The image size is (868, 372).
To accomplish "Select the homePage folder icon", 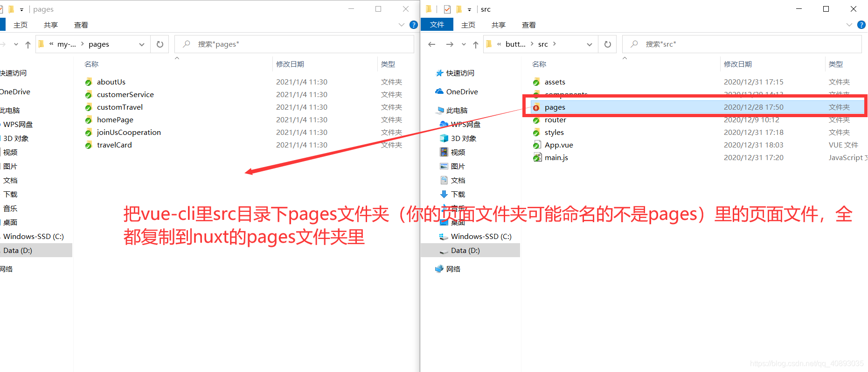I will (x=89, y=120).
